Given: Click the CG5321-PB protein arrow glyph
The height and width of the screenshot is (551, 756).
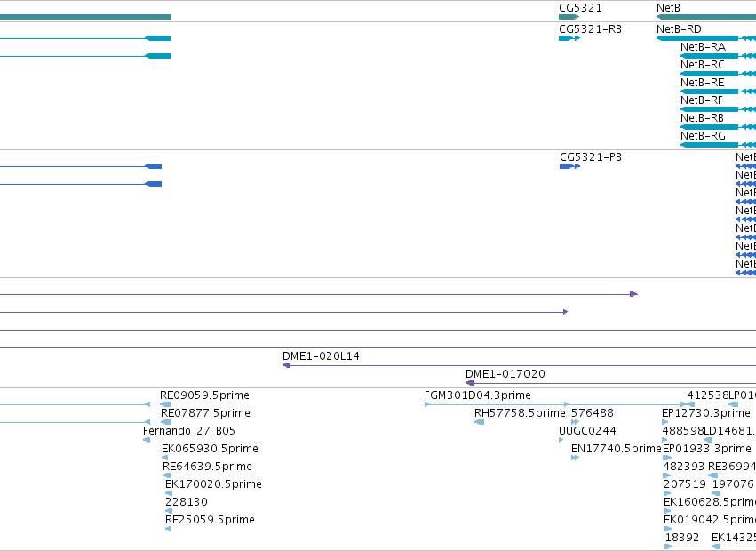Looking at the screenshot, I should pos(570,166).
